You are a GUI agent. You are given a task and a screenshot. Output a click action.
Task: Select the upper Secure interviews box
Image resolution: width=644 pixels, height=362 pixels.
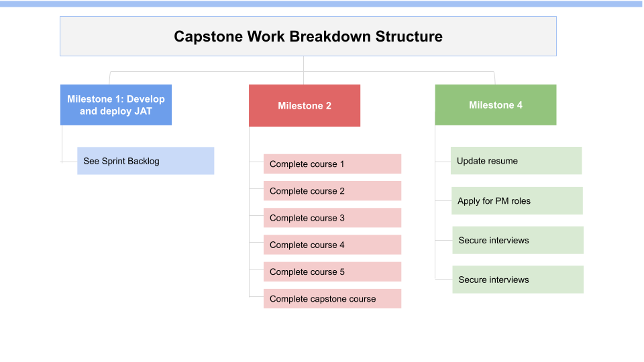coord(517,240)
